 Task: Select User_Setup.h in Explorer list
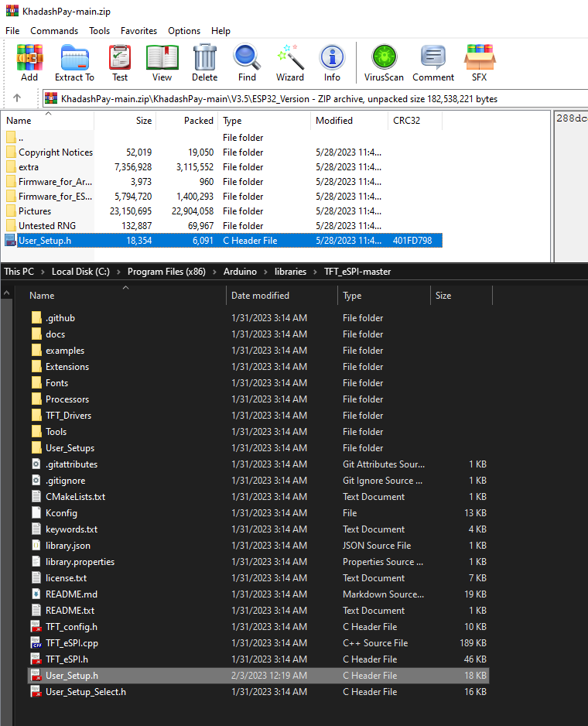tap(258, 675)
